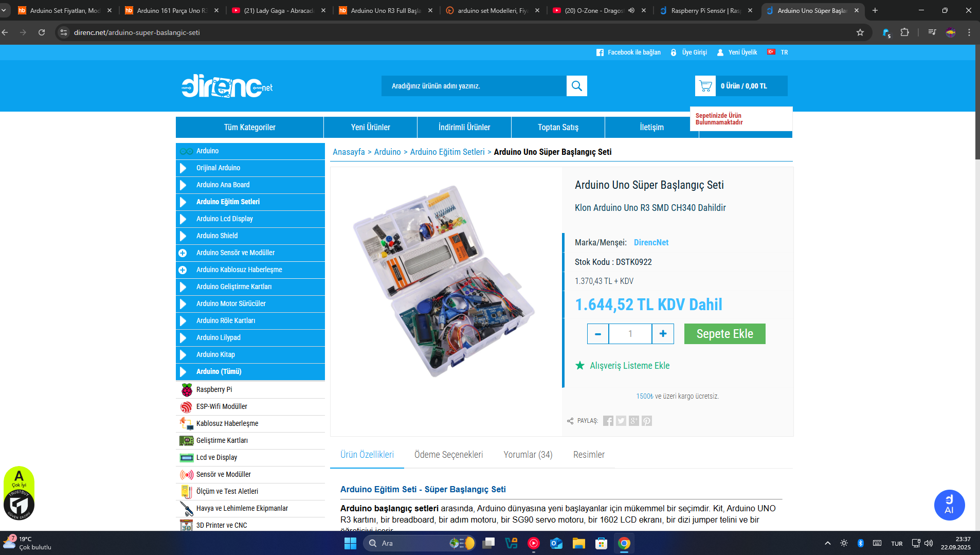Viewport: 980px width, 555px height.
Task: Click the Windows taskbar search box
Action: pos(420,543)
